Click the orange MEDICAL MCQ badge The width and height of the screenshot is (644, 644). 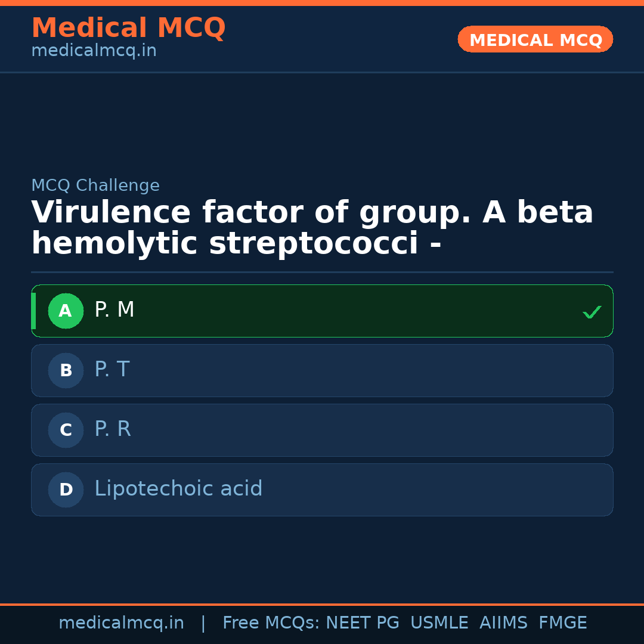click(x=535, y=40)
